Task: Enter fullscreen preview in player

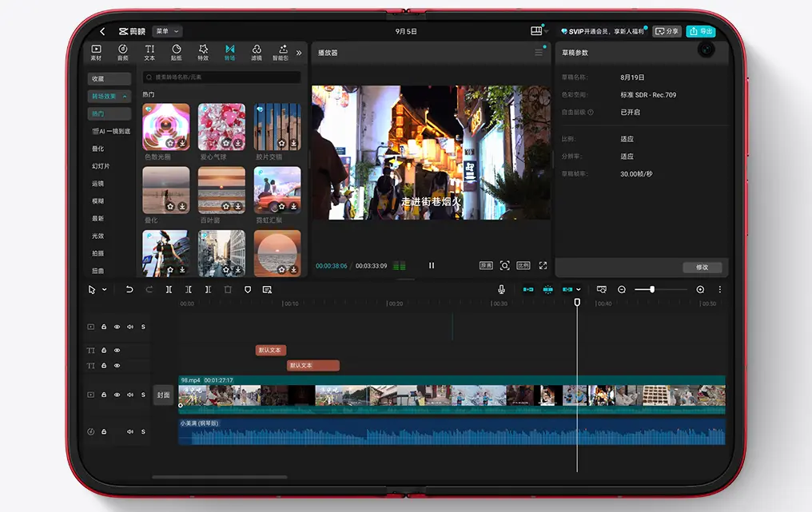Action: (x=543, y=265)
